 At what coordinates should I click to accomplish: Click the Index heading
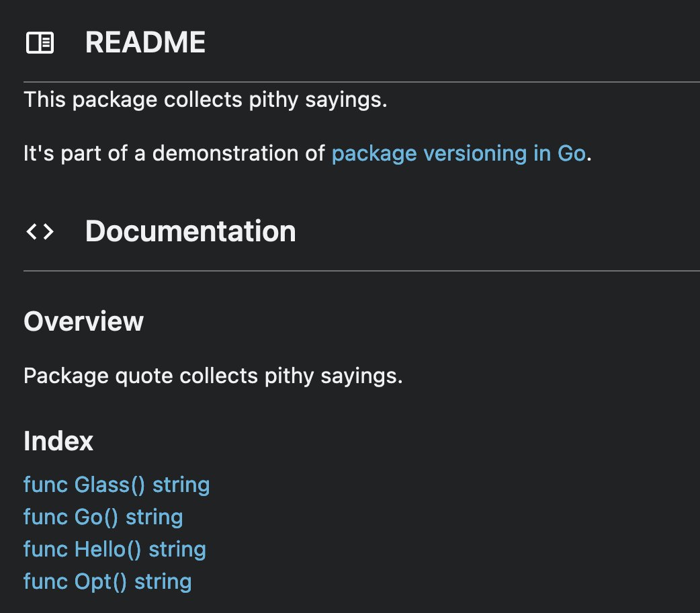[x=58, y=442]
